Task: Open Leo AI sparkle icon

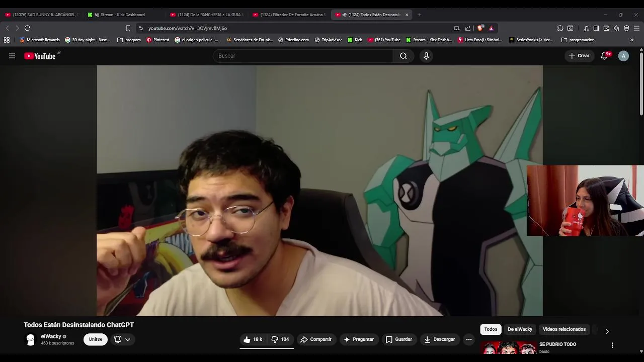Action: pyautogui.click(x=616, y=28)
